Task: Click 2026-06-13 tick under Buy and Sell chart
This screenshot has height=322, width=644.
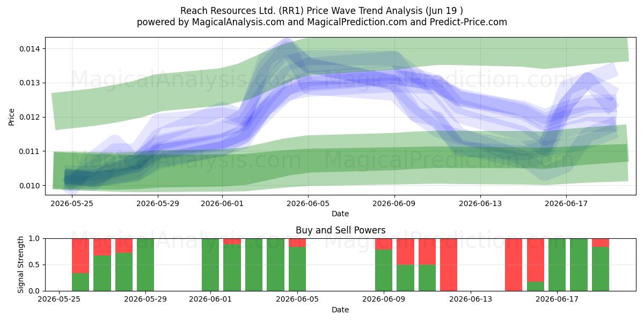Action: coord(470,299)
